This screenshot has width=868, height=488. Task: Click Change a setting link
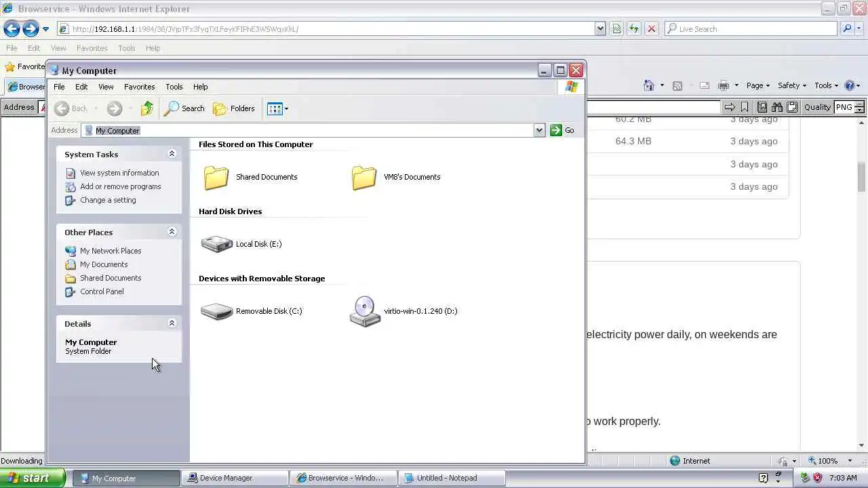108,200
